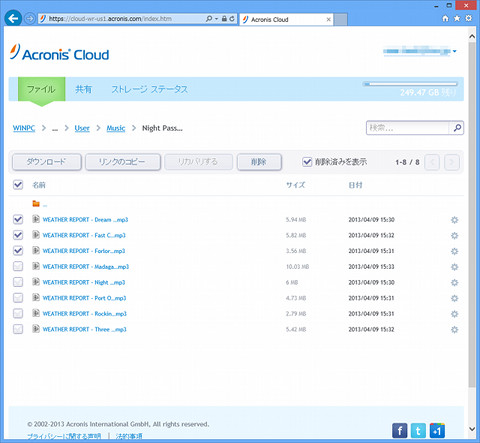Screen dimensions: 480x443
Task: Go to next page arrow
Action: click(452, 162)
